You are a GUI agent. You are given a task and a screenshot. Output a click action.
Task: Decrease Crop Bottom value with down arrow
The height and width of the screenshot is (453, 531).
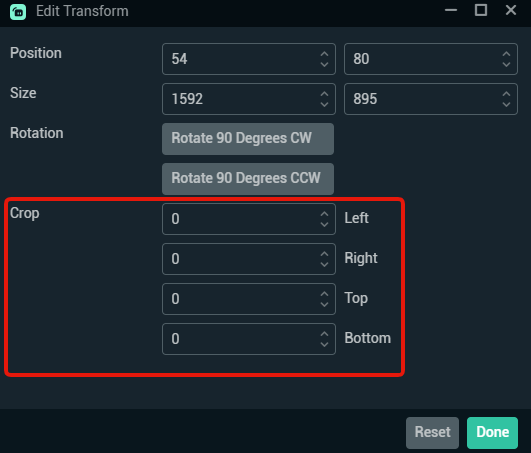click(324, 344)
